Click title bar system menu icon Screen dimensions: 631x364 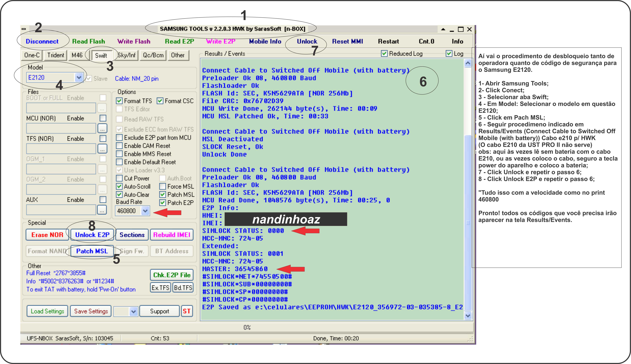[24, 29]
